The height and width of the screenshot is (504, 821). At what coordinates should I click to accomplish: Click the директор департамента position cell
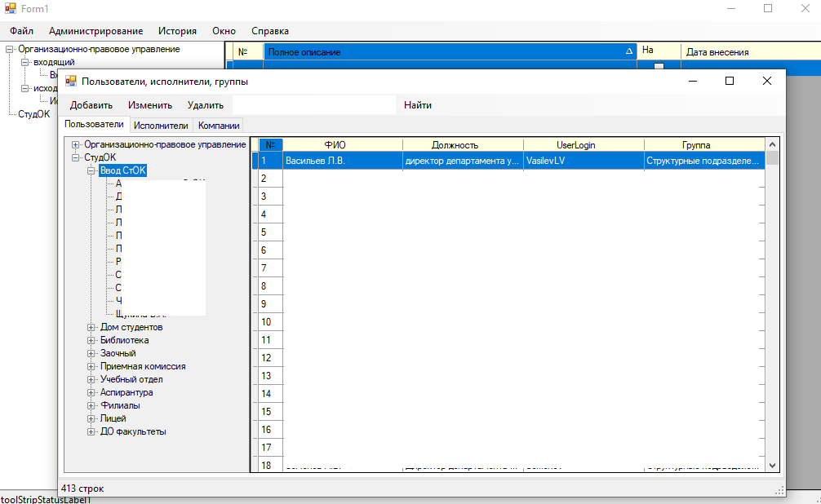coord(463,161)
